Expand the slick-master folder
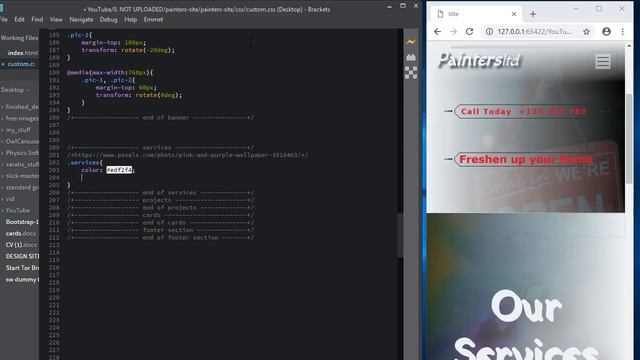Image resolution: width=640 pixels, height=360 pixels. pyautogui.click(x=22, y=176)
